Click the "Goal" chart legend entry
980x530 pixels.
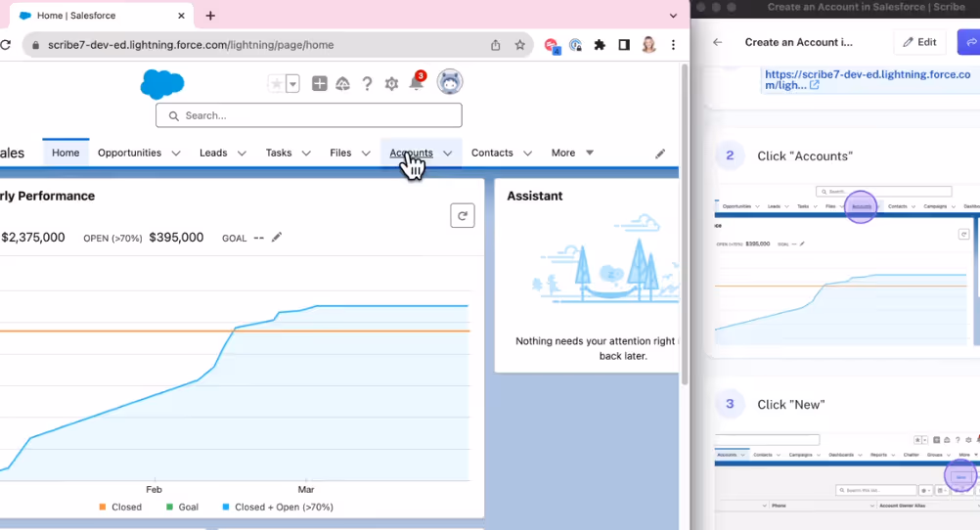tap(182, 507)
